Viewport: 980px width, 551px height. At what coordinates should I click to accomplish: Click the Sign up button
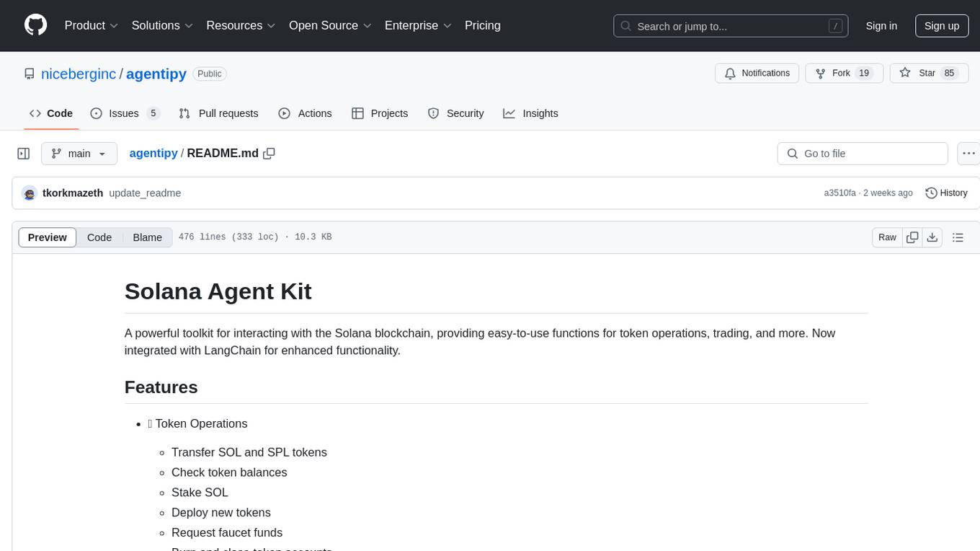[942, 26]
